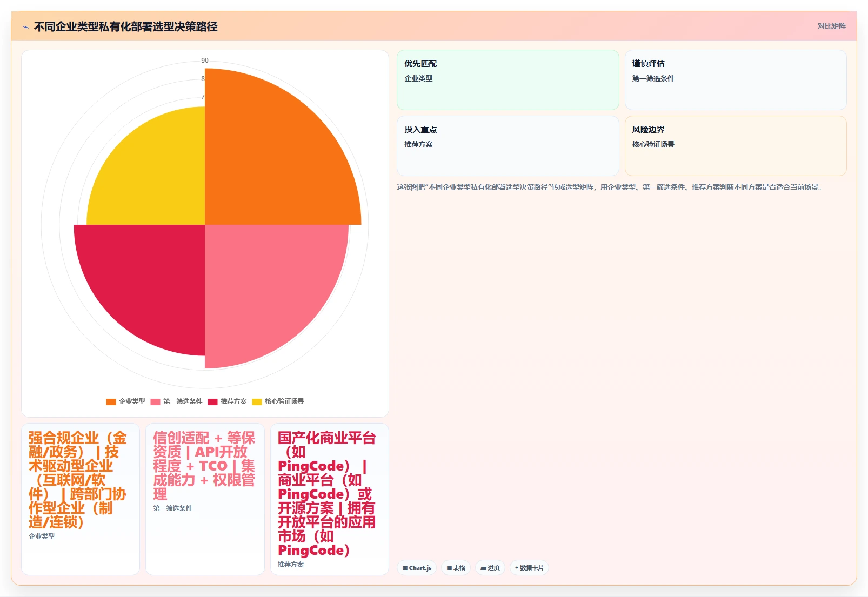
Task: Click the orange 企业类型 legend swatch
Action: point(111,401)
